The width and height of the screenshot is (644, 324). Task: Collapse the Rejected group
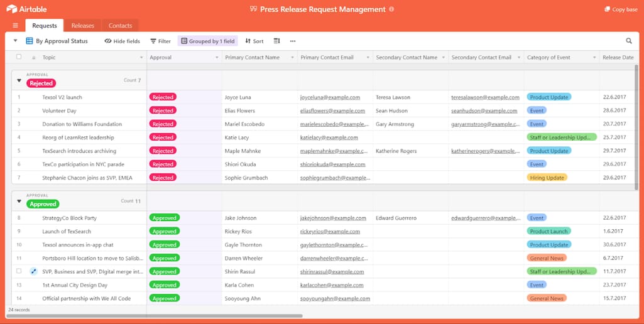[x=19, y=81]
